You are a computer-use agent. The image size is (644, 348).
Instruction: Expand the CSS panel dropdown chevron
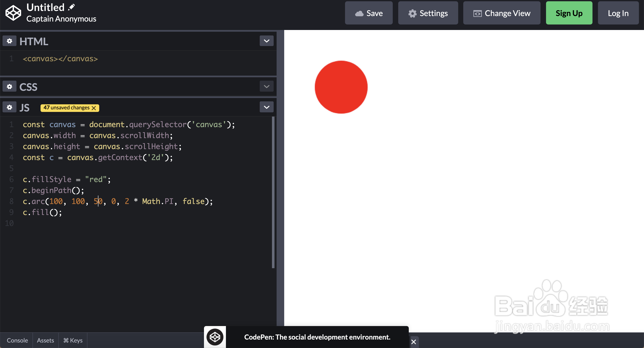click(266, 87)
